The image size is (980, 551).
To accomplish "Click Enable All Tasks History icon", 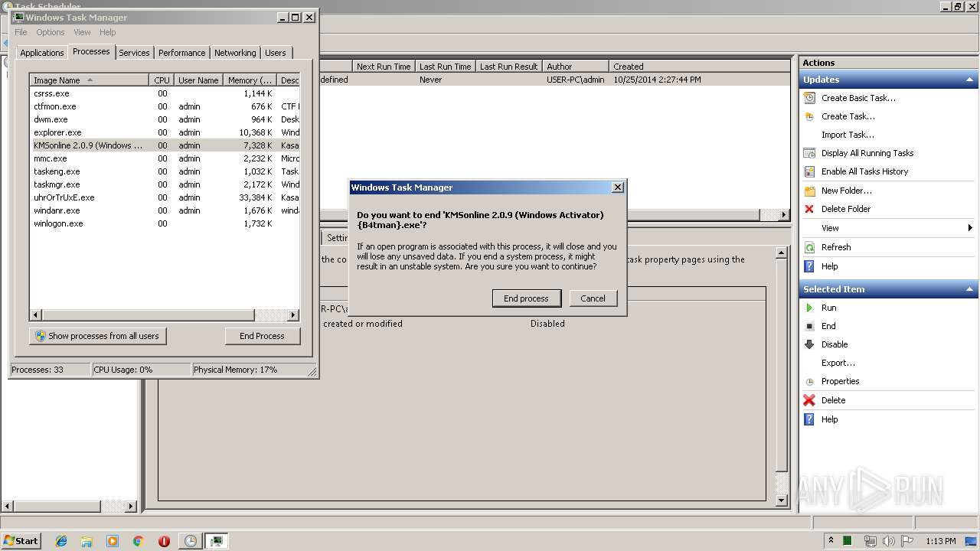I will click(809, 171).
